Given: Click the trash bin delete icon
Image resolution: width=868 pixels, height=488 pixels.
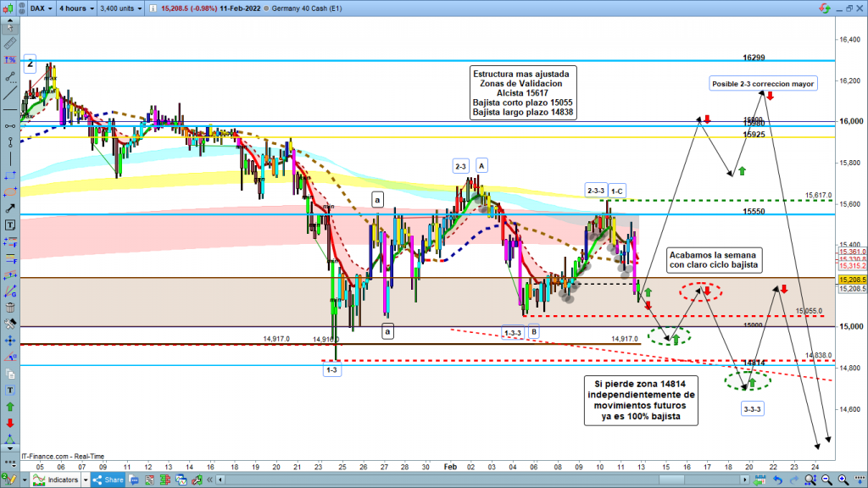Looking at the screenshot, I should point(9,307).
